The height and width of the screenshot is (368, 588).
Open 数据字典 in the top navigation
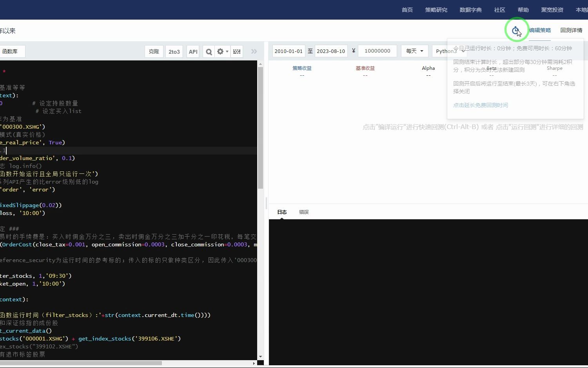(471, 10)
